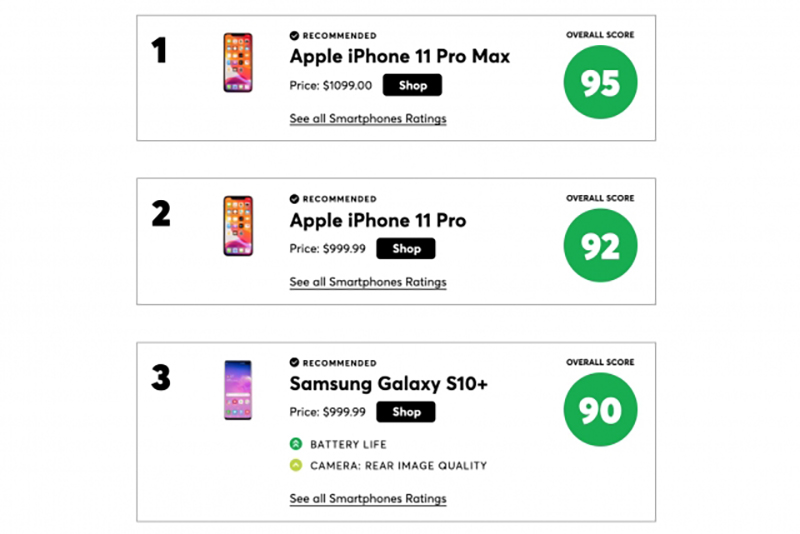Open the iPhone 11 Pro Max product image
Screen dimensions: 800x534
pyautogui.click(x=238, y=63)
